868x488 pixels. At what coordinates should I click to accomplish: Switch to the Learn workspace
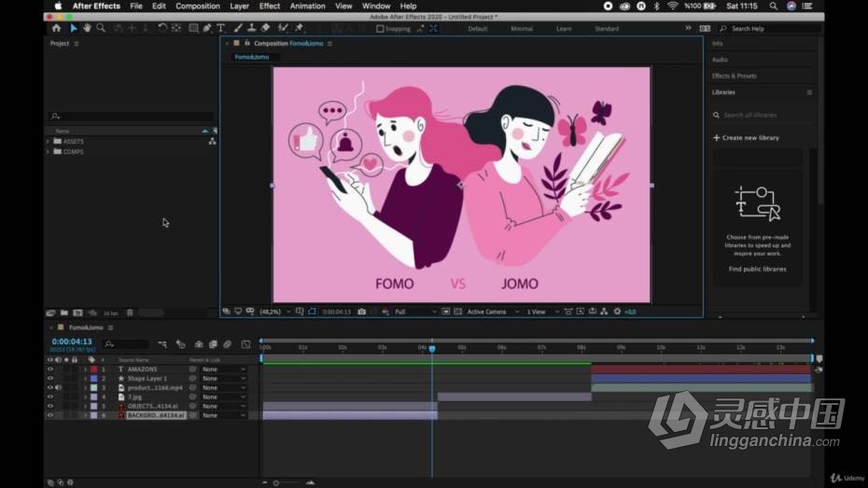(564, 29)
